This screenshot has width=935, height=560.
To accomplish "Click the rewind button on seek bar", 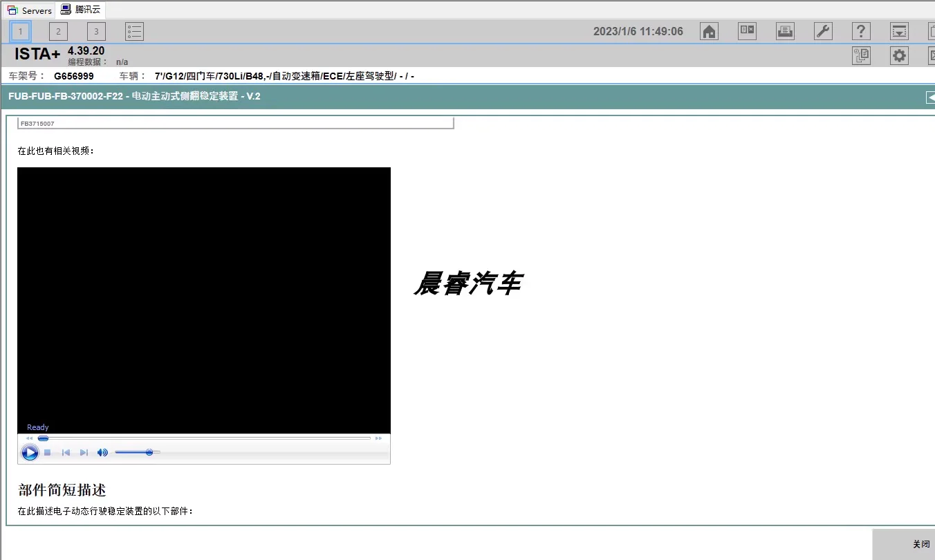I will [29, 438].
